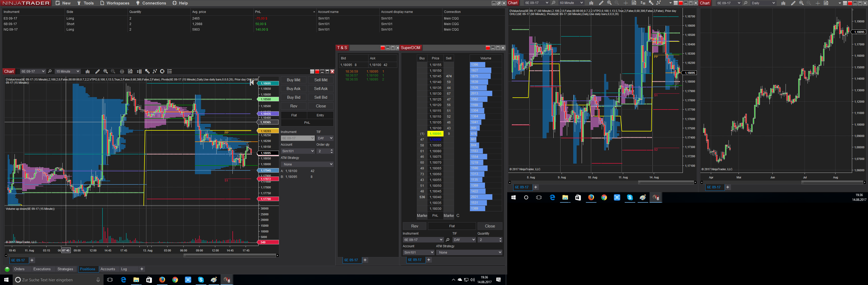Expand Chart Trader TIF DAY dropdown
The image size is (868, 285).
(x=325, y=138)
